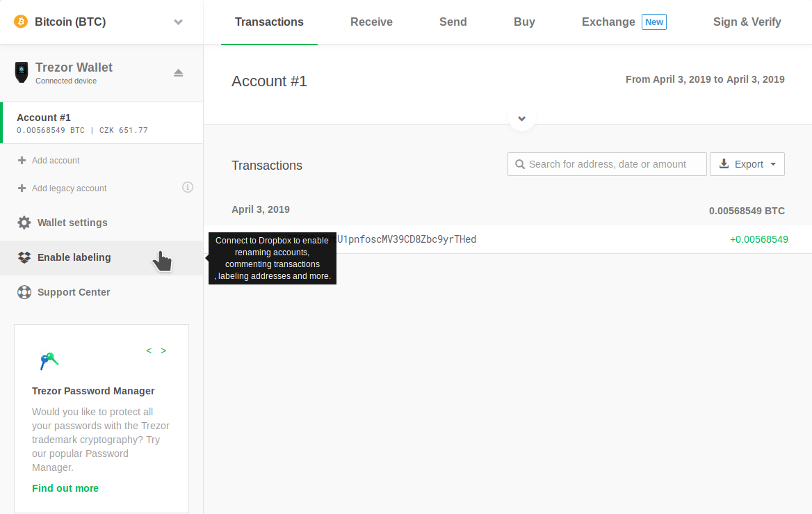Switch to the Send tab
The height and width of the screenshot is (514, 812).
453,22
